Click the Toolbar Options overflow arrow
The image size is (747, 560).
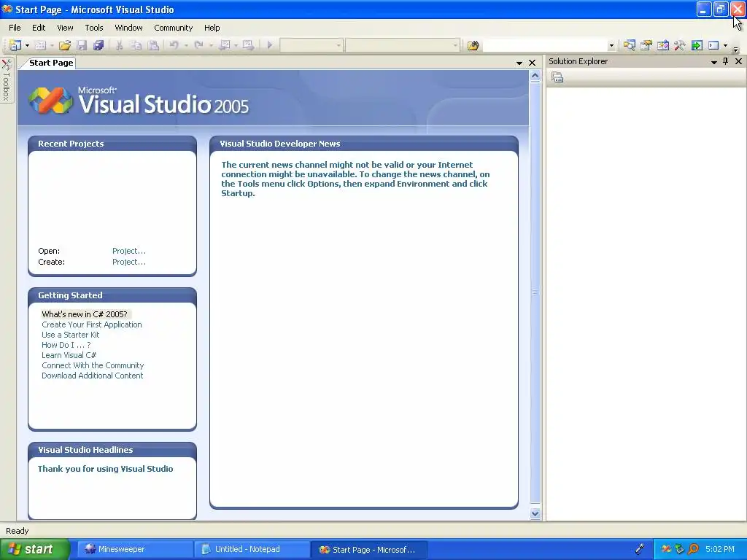click(735, 48)
